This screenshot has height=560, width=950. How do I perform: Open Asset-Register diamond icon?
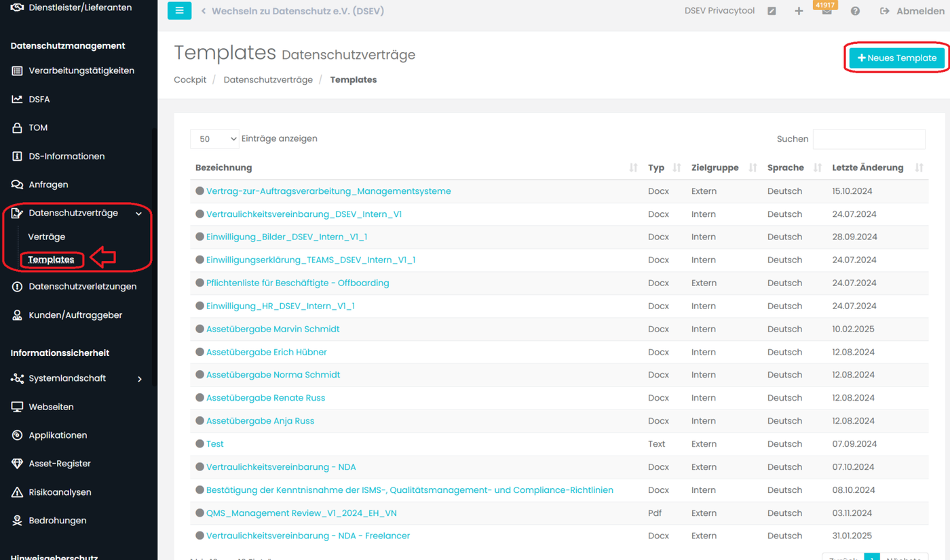(x=17, y=464)
